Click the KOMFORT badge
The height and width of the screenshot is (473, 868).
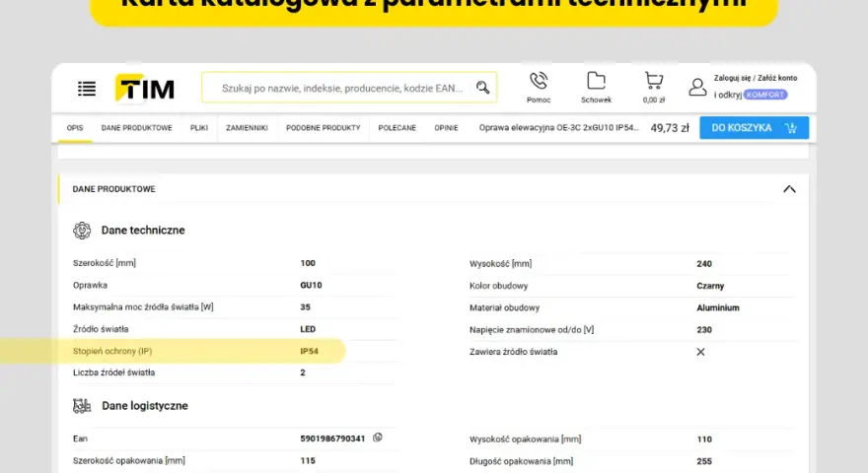point(765,95)
